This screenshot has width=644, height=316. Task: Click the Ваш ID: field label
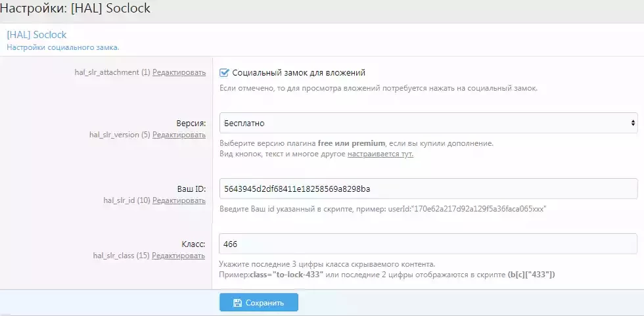pyautogui.click(x=189, y=189)
